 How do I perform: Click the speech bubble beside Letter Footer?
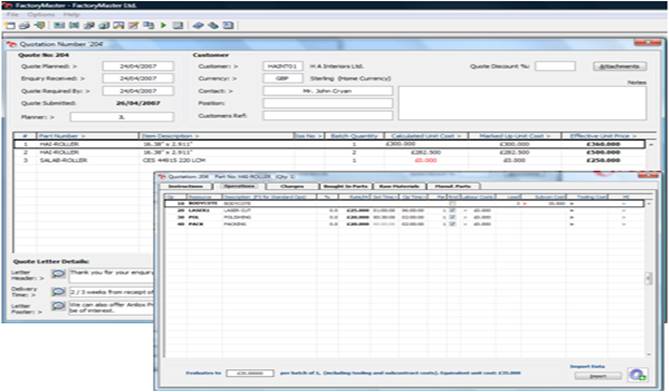(58, 306)
